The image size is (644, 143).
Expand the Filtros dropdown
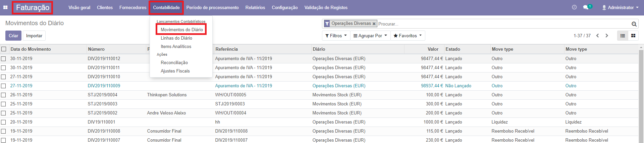(x=336, y=36)
